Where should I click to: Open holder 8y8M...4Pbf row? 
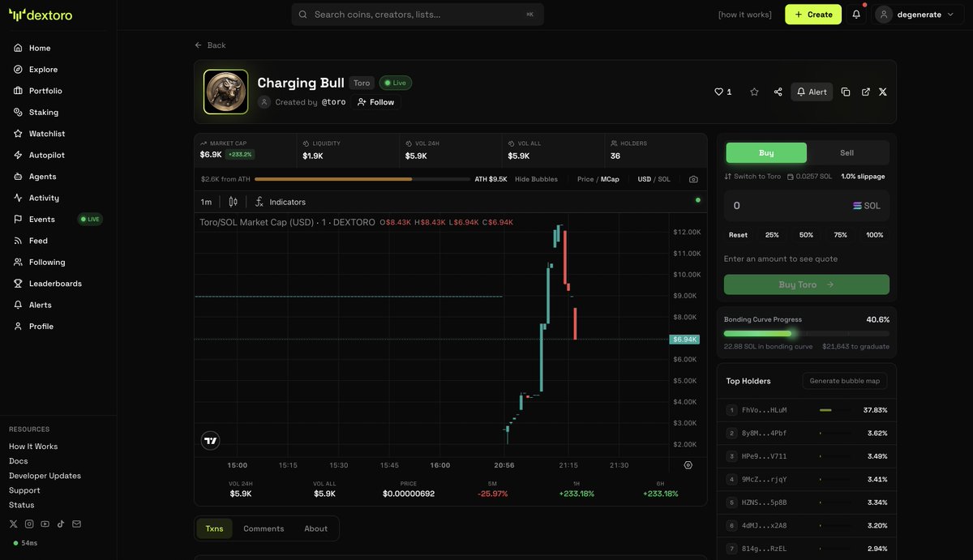(807, 433)
